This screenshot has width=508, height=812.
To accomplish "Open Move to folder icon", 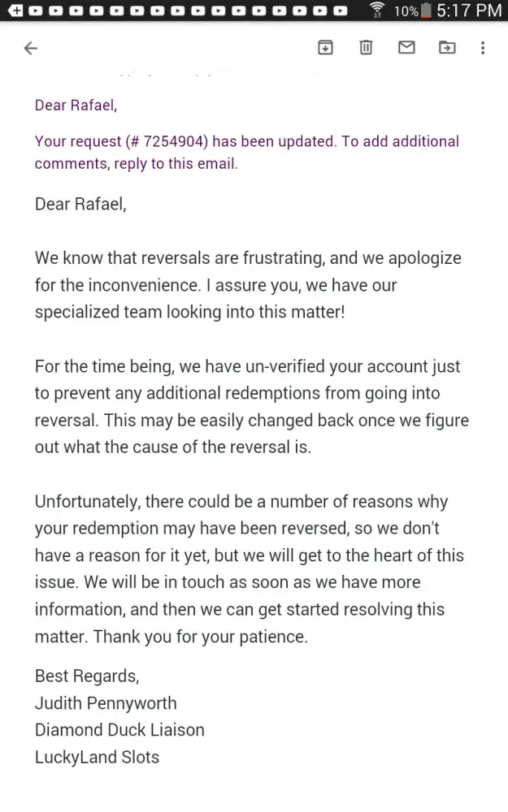I will coord(447,49).
